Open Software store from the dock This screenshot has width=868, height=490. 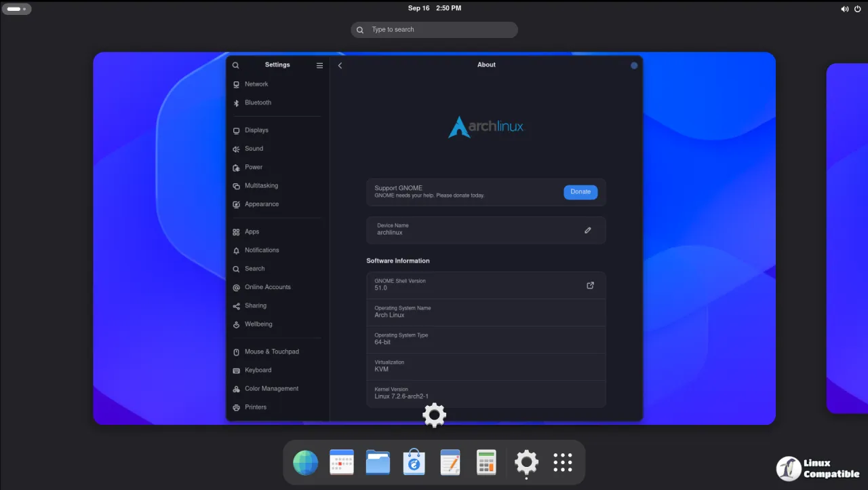415,463
